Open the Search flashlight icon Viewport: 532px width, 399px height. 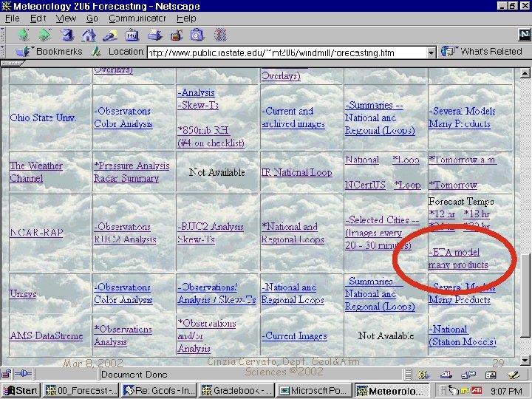pyautogui.click(x=110, y=35)
